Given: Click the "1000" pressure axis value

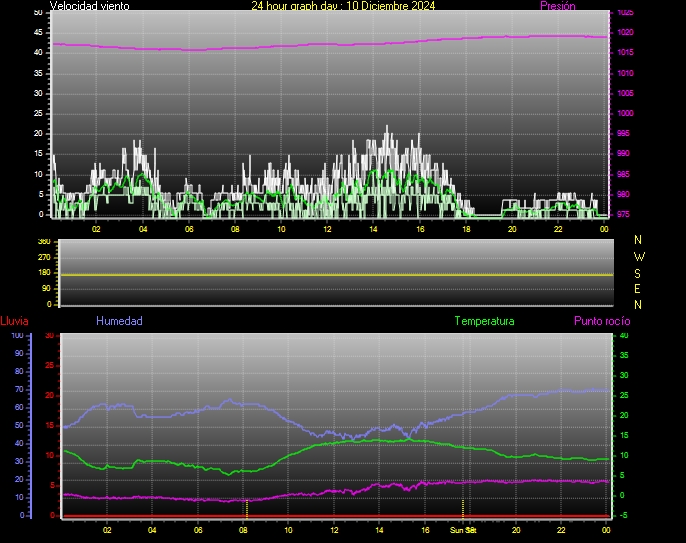Looking at the screenshot, I should click(625, 113).
